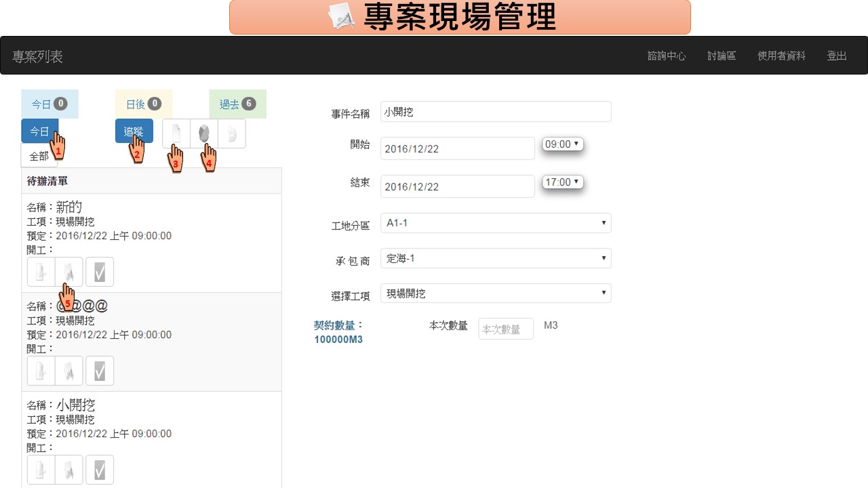Check the completion checkmark for 小開挖 item
Screen dimensions: 868x488
pyautogui.click(x=100, y=470)
